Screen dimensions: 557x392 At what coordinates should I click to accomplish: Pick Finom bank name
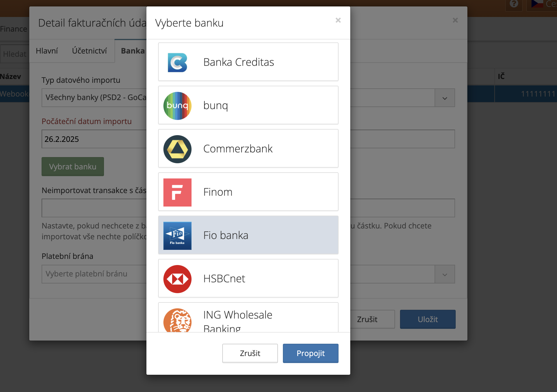pyautogui.click(x=218, y=192)
